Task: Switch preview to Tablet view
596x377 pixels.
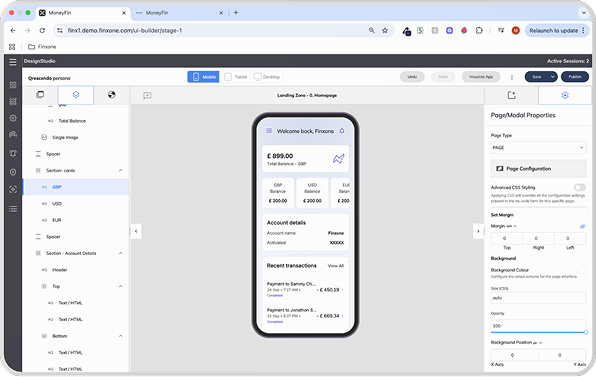Action: pos(236,77)
